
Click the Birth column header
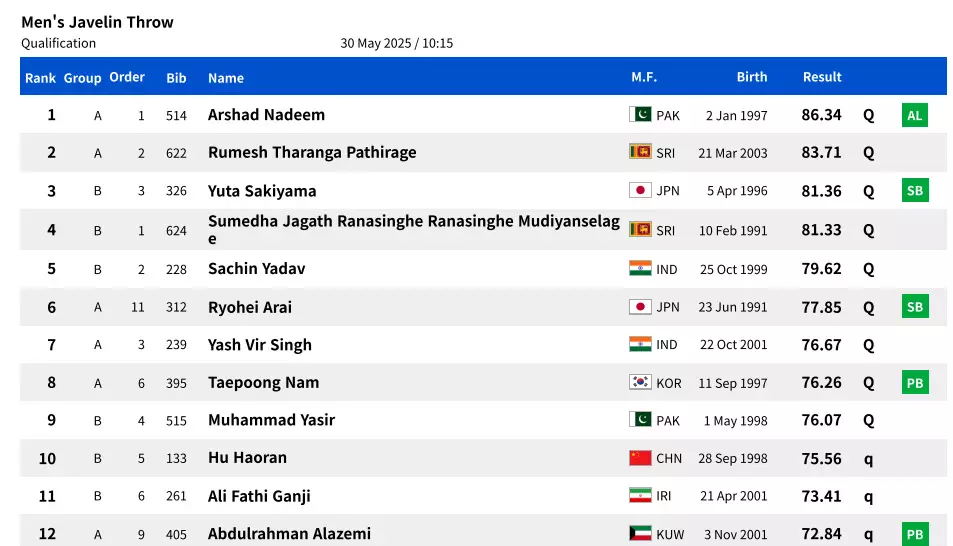[752, 77]
